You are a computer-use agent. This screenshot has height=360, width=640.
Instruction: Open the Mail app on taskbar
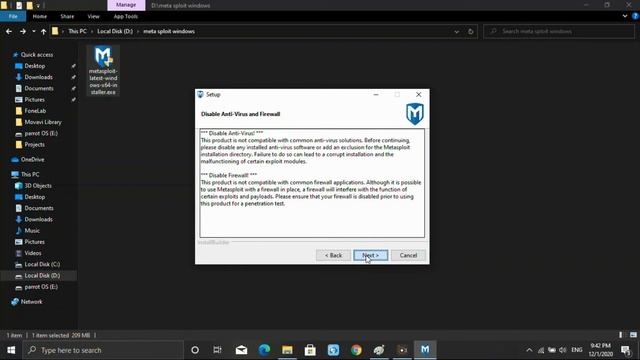tap(241, 350)
